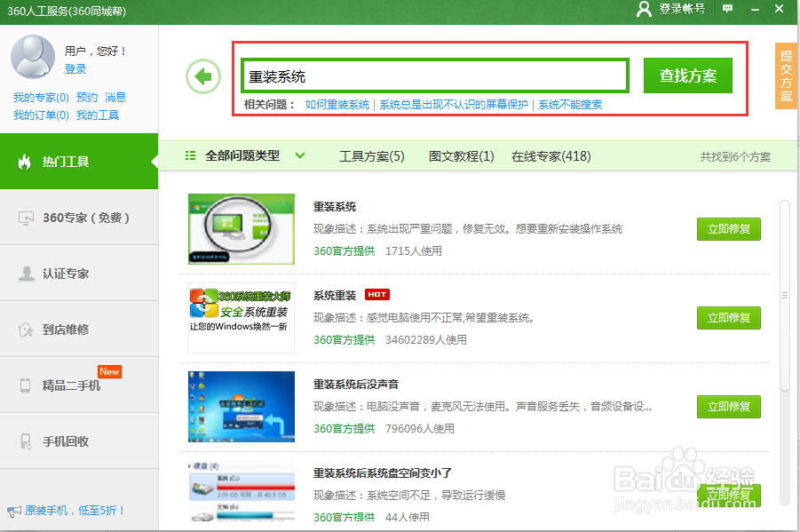
Task: Click the 重装系统 result title
Action: point(335,207)
